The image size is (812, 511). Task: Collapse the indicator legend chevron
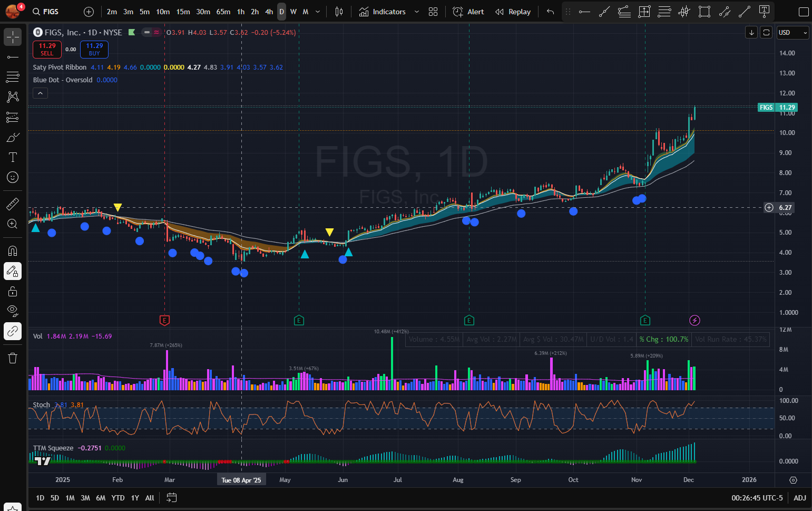coord(41,93)
